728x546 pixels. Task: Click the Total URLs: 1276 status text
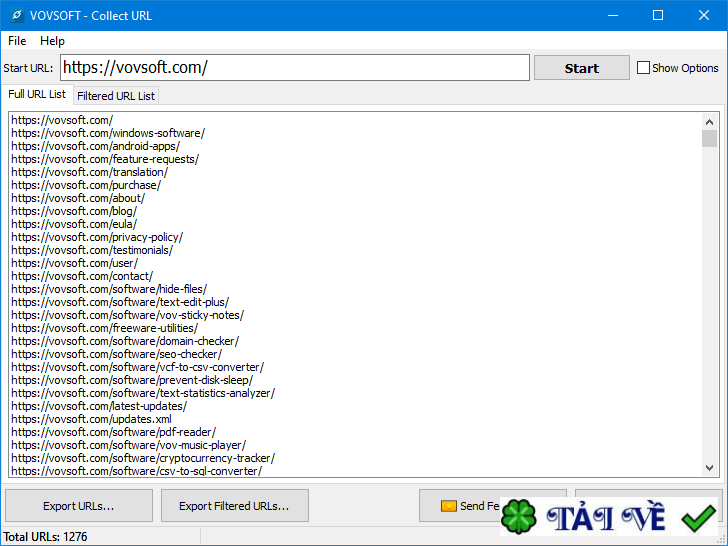45,537
